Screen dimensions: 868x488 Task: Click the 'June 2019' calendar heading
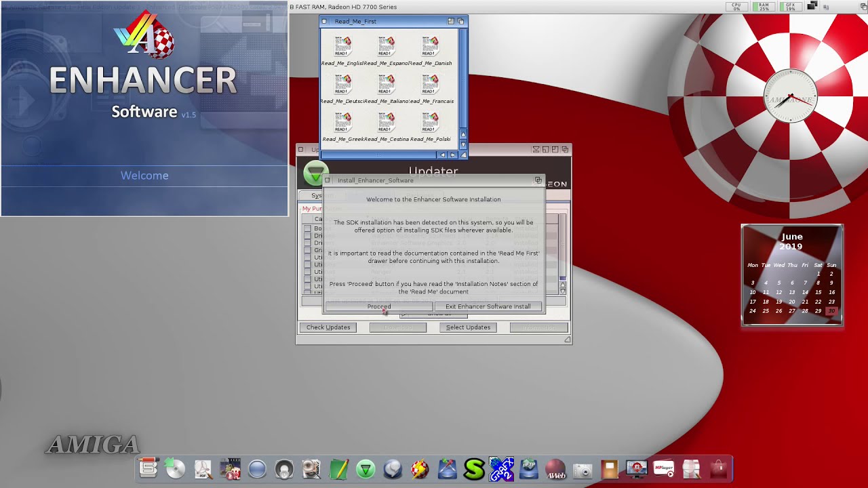[791, 241]
